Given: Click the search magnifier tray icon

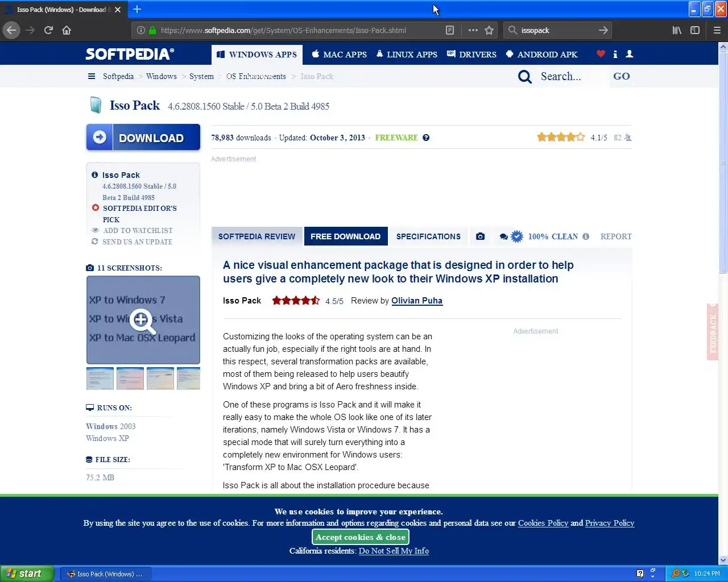Looking at the screenshot, I should pos(676,573).
